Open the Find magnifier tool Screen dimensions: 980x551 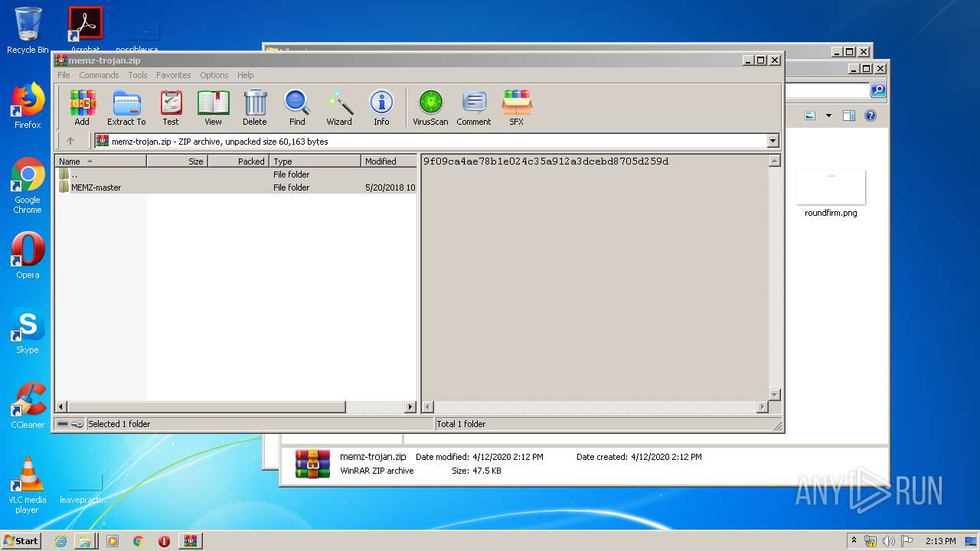297,107
